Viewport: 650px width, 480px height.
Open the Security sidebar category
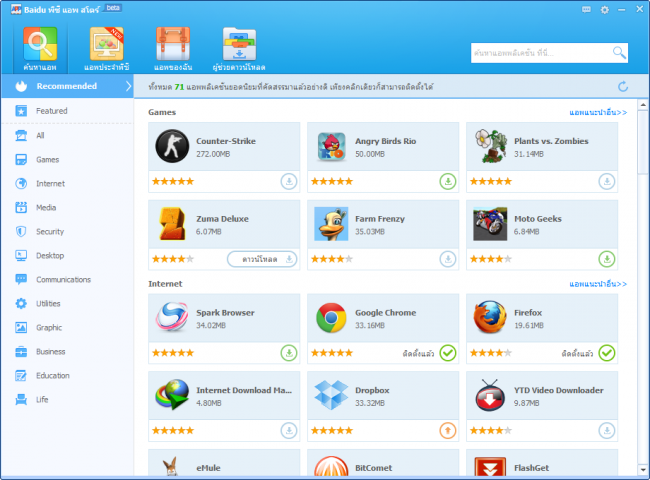(67, 232)
